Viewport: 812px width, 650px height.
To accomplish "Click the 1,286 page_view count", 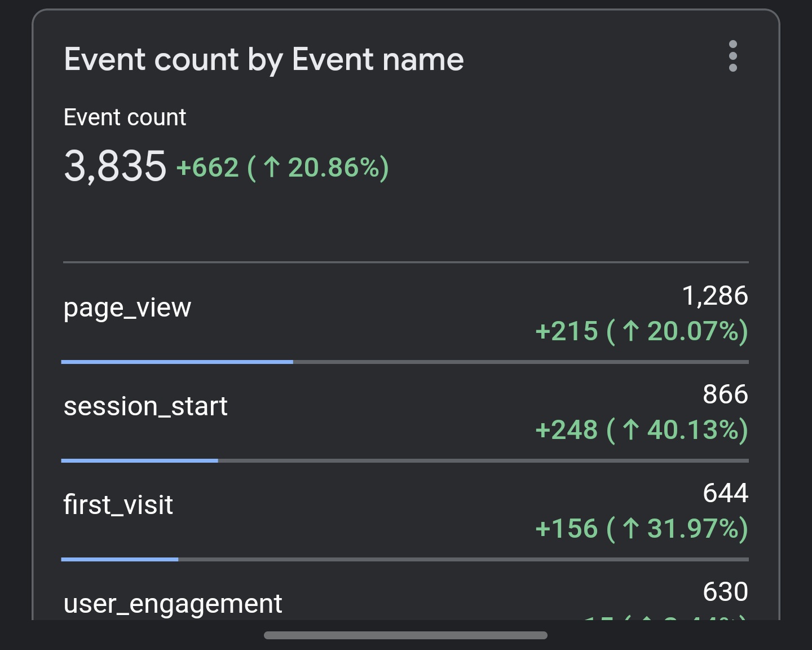I will tap(714, 296).
